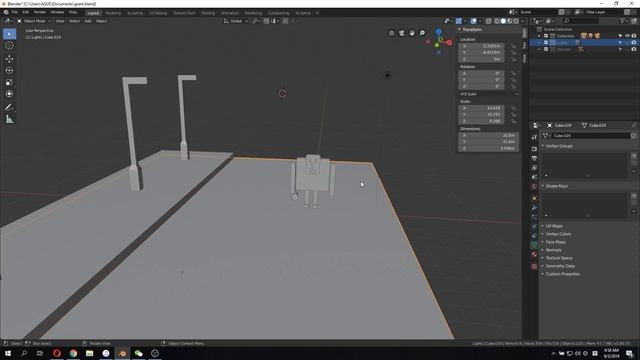The width and height of the screenshot is (640, 360).
Task: Open the Texture properties tab
Action: [534, 267]
